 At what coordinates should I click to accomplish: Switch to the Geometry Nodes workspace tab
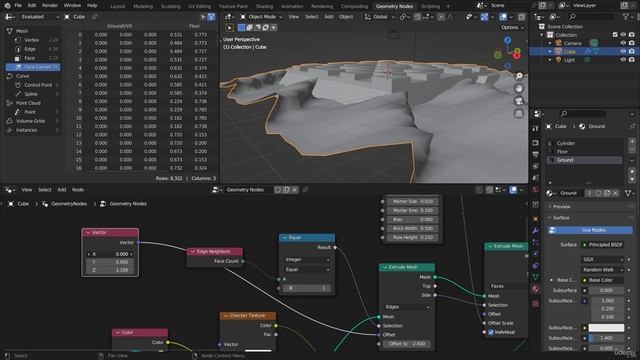[x=394, y=6]
